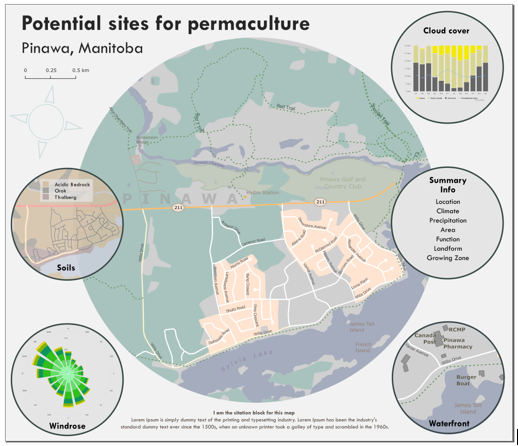Click the Precipitation summary item
The width and height of the screenshot is (518, 446).
tap(448, 220)
